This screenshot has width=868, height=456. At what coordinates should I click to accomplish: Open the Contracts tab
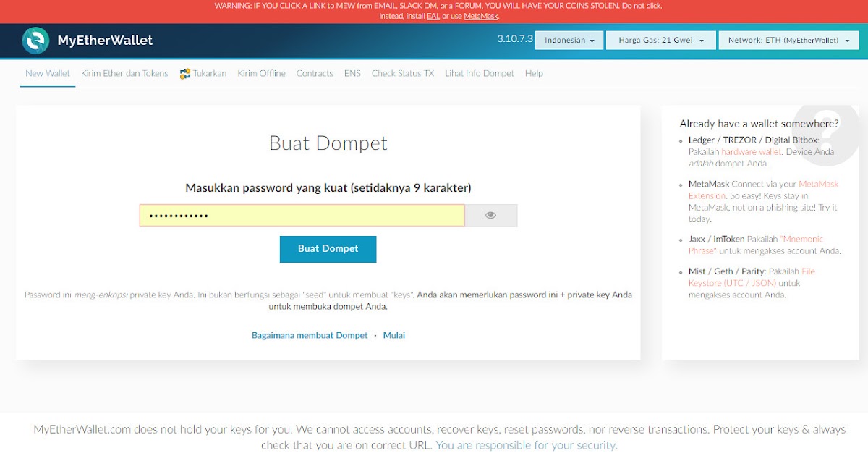tap(315, 74)
